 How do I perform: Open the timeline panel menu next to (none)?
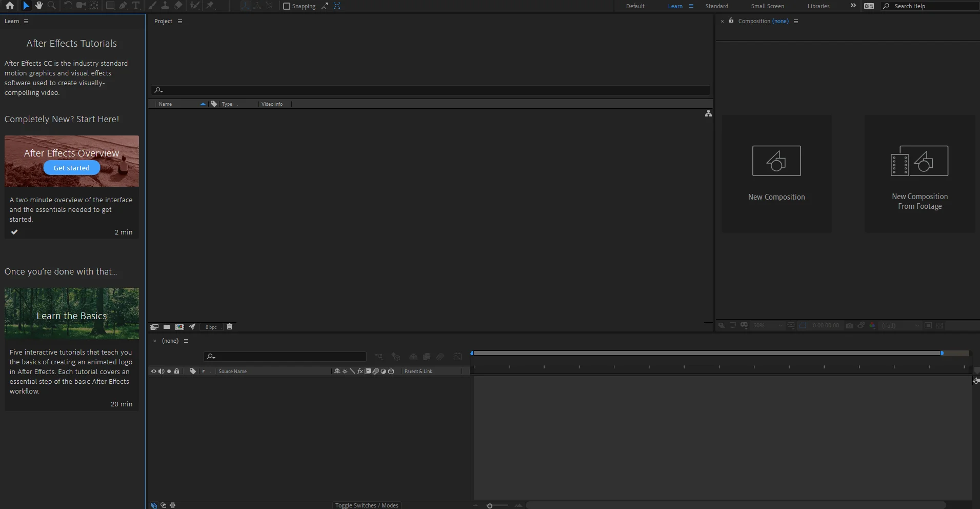tap(186, 341)
